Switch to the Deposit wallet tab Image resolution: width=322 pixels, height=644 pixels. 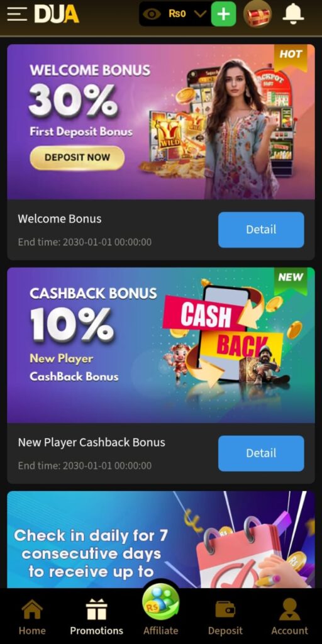pos(225,617)
